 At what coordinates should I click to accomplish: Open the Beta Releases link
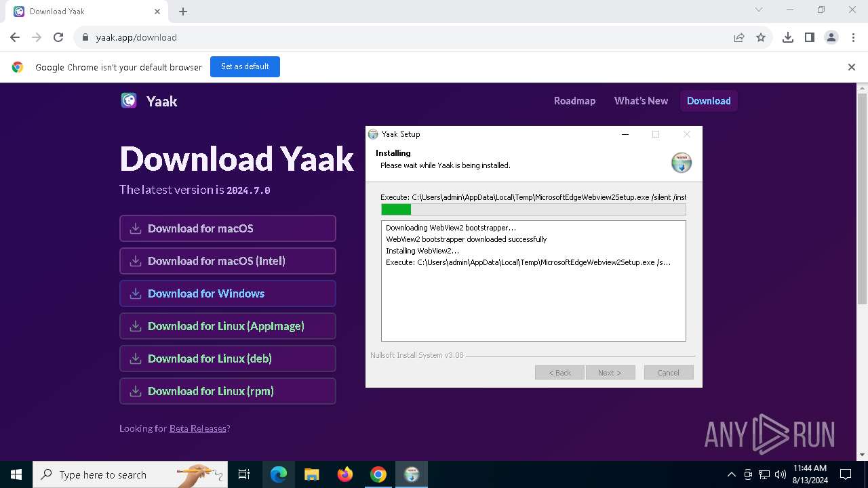(198, 428)
